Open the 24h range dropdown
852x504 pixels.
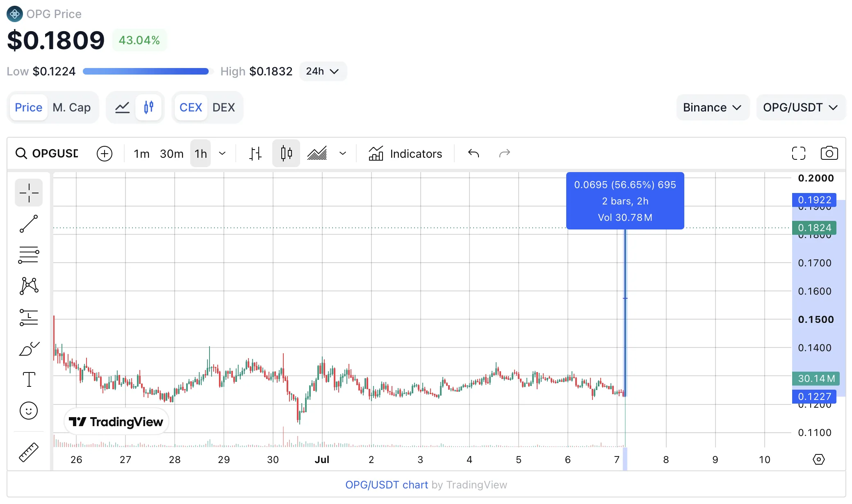pos(323,71)
